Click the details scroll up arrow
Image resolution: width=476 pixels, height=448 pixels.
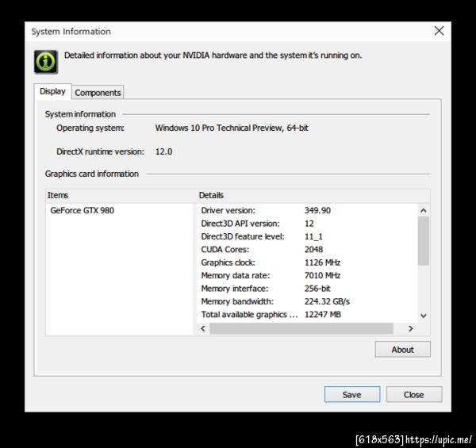[x=424, y=210]
